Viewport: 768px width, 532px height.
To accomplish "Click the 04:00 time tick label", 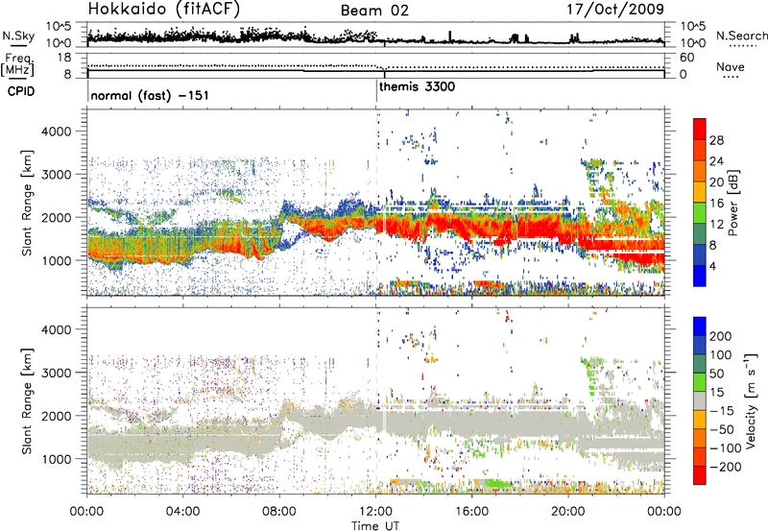I will pyautogui.click(x=182, y=512).
